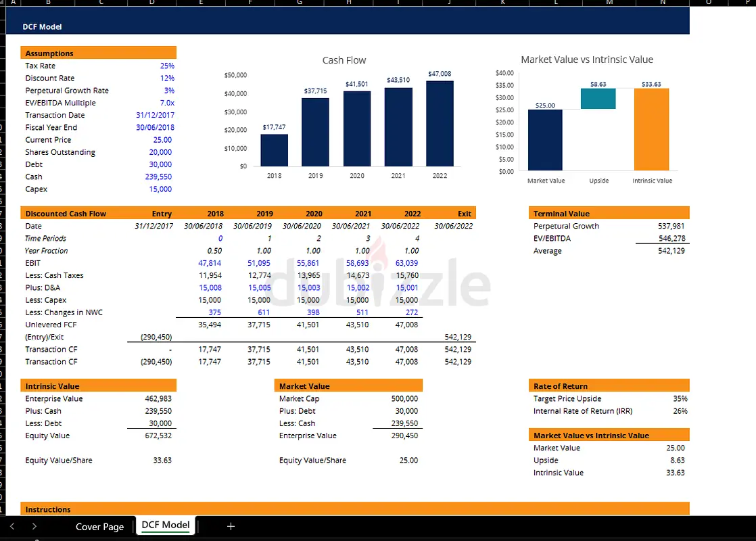Select the teal Upside chart bar
Image resolution: width=756 pixels, height=541 pixels.
598,99
